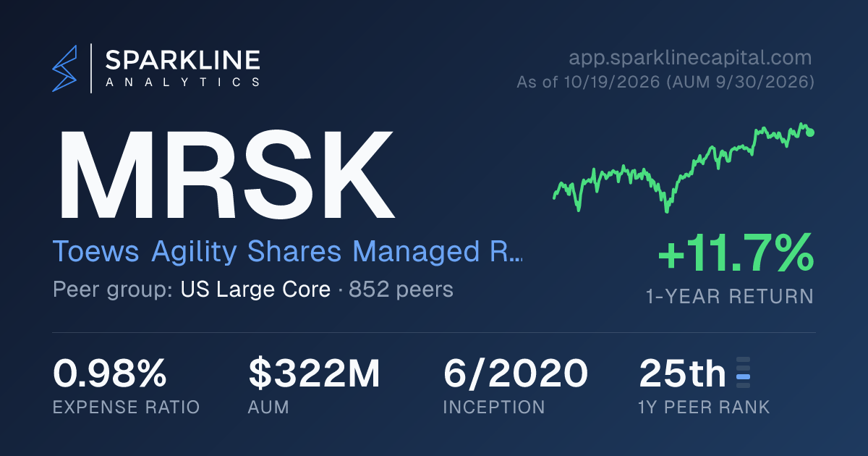Click the AUM label
868x456 pixels.
tap(268, 407)
